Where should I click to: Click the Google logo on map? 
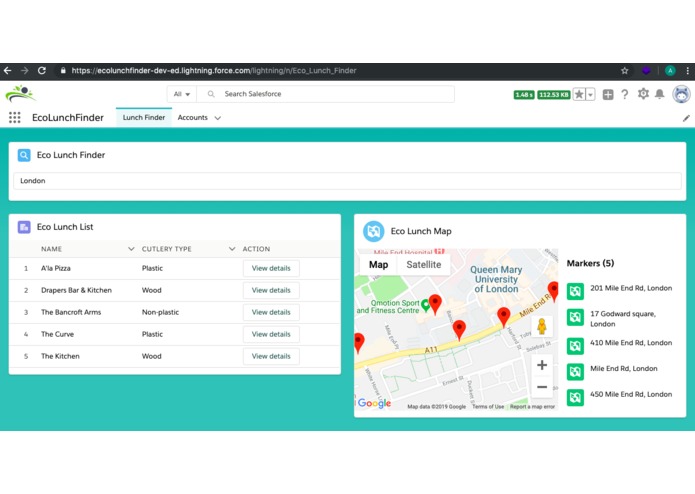[374, 403]
